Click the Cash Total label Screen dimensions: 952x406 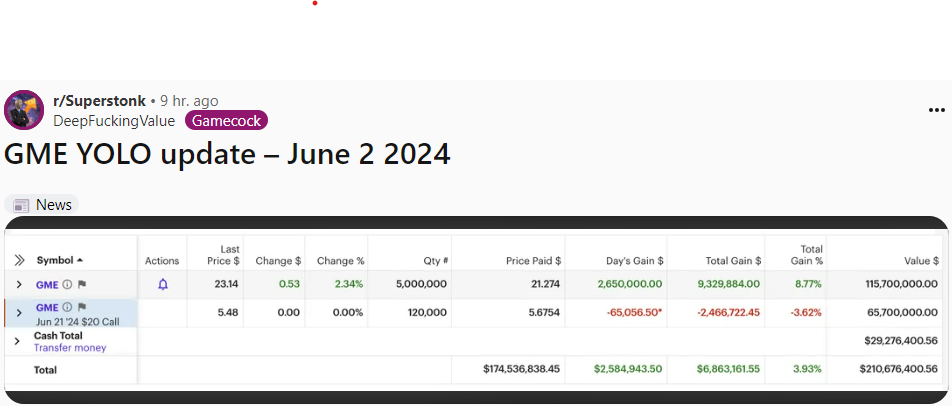58,336
